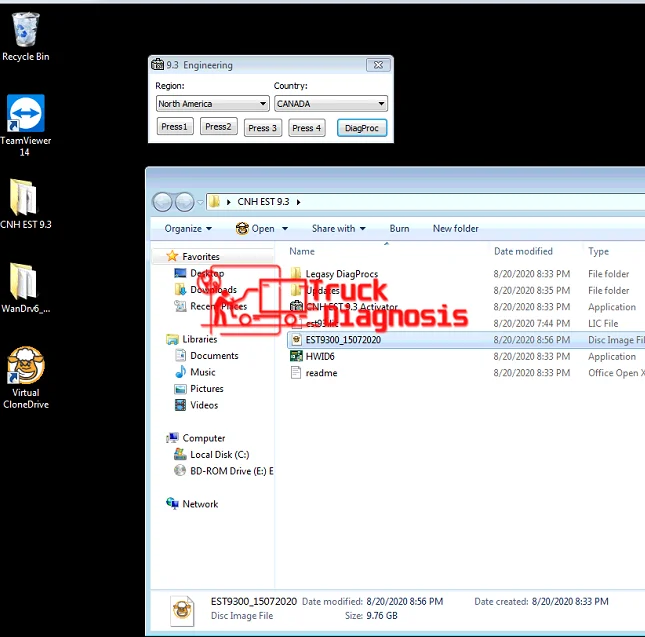This screenshot has width=645, height=637.
Task: Click CNH EST 9.3 breadcrumb segment
Action: coord(263,202)
